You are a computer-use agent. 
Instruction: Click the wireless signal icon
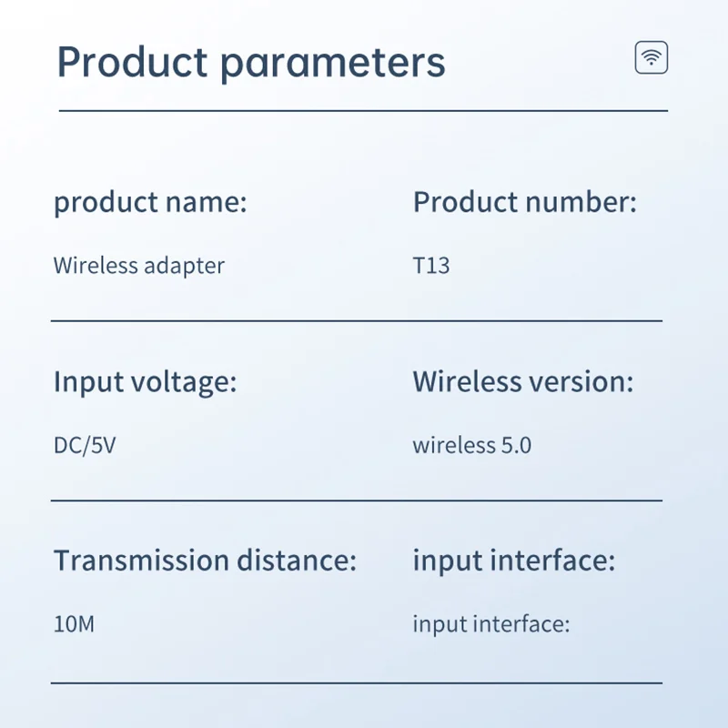(x=651, y=58)
